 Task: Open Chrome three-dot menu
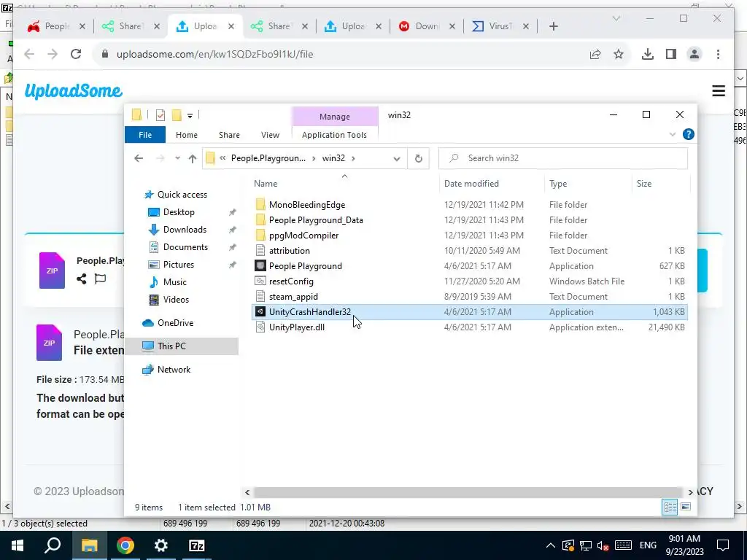[718, 54]
